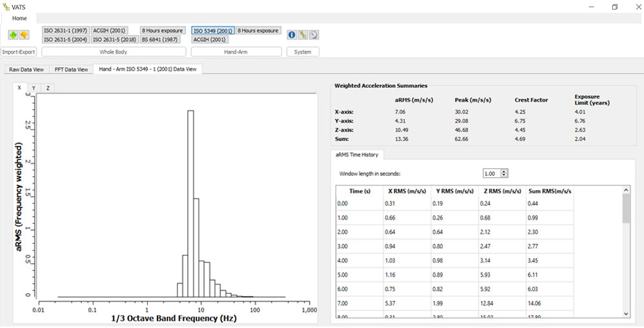Screen dimensions: 644x328
Task: Click the table scrollbar up arrow
Action: coord(626,190)
